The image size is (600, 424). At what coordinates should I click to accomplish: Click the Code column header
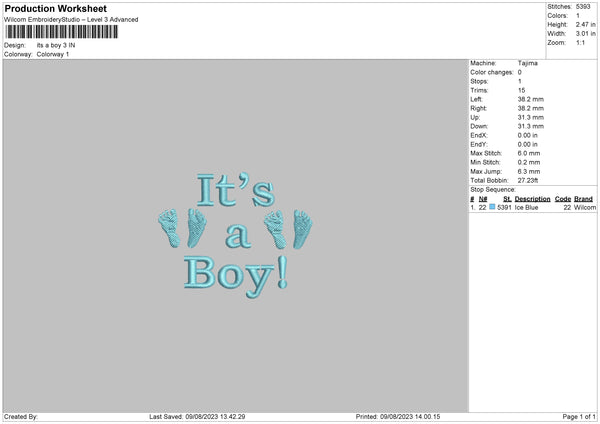(563, 198)
